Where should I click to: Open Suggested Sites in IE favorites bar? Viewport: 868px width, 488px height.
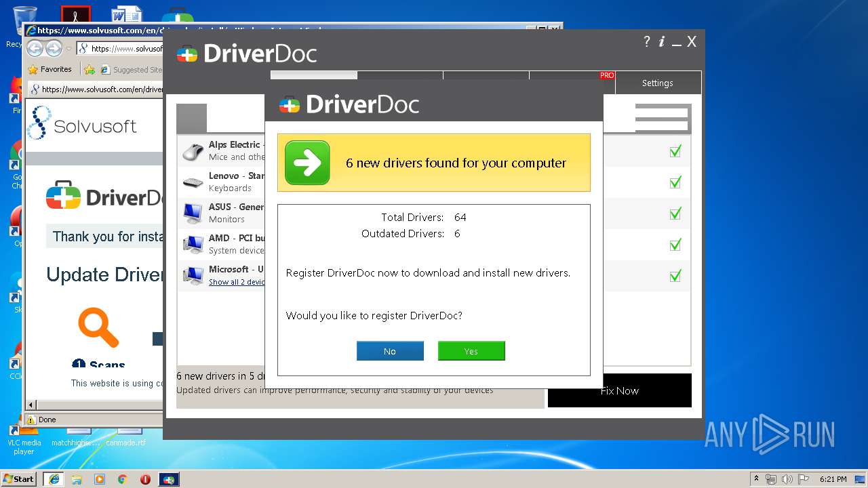(x=132, y=69)
